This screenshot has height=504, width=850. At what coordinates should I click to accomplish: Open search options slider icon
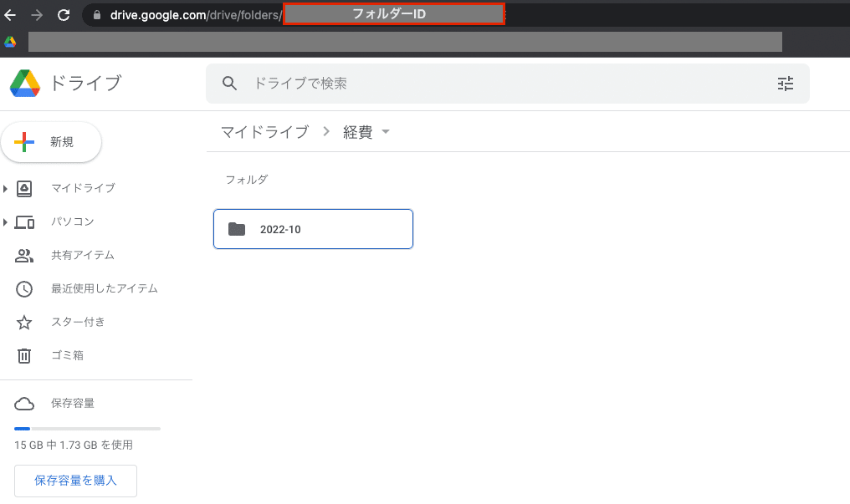point(786,84)
